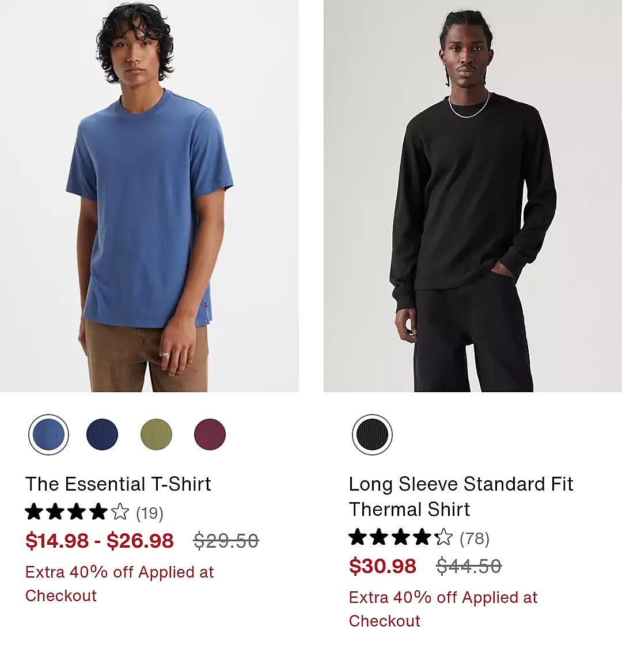
Task: Select the light blue color swatch
Action: pos(48,435)
